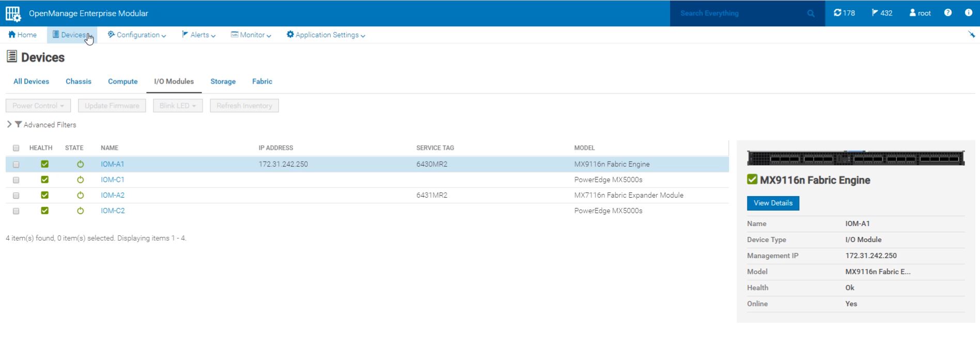Click the search magnifier icon
Screen dimensions: 980x351
coord(811,13)
